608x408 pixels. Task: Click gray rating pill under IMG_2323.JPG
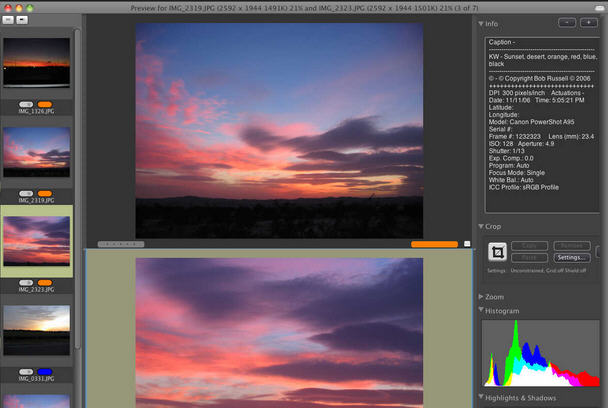(x=26, y=283)
